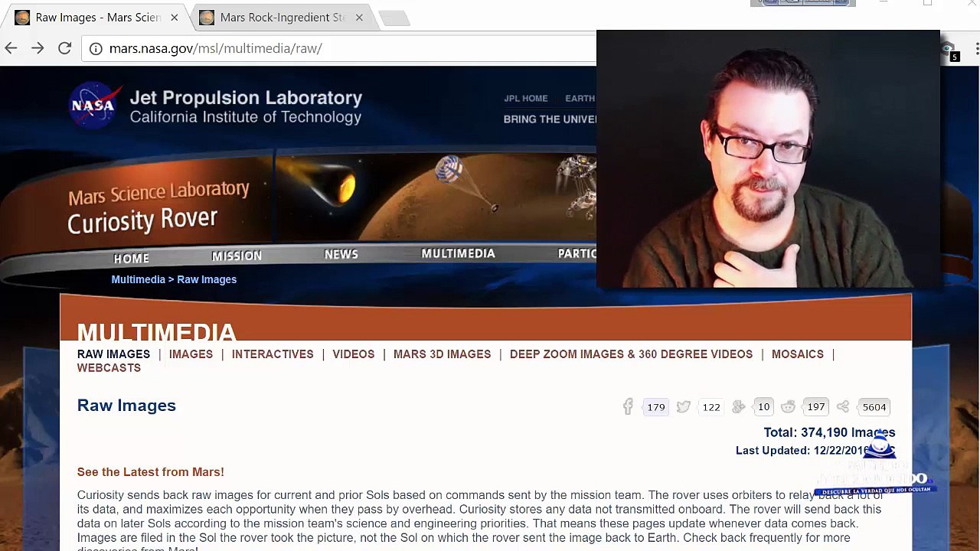
Task: Switch to the Raw Images tab
Action: (x=96, y=18)
